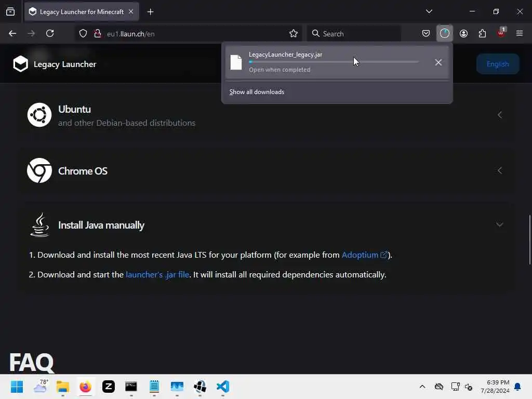This screenshot has width=532, height=399.
Task: Open the Slack-like app in taskbar
Action: tap(200, 387)
